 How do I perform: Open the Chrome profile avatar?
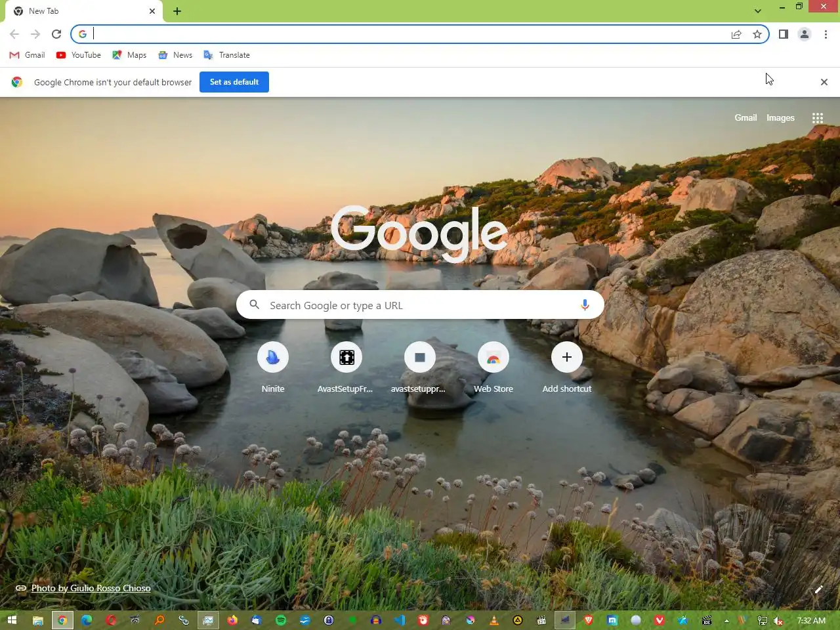805,34
